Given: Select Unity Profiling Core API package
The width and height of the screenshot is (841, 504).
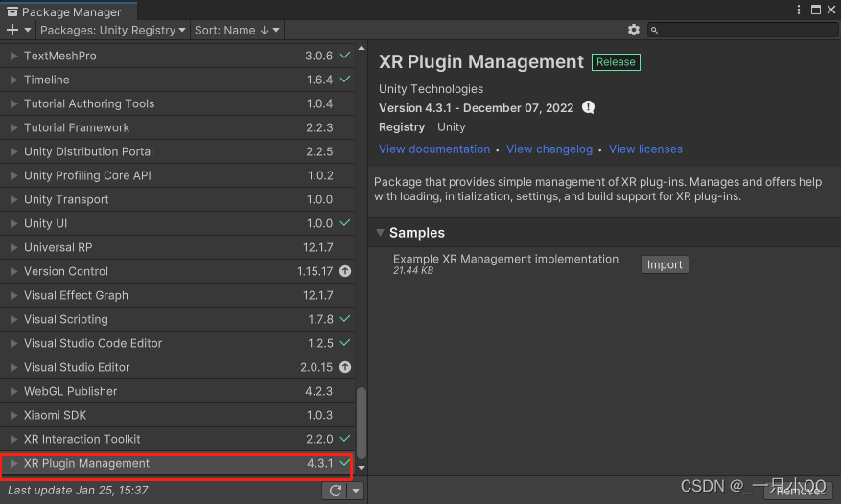Looking at the screenshot, I should click(177, 175).
